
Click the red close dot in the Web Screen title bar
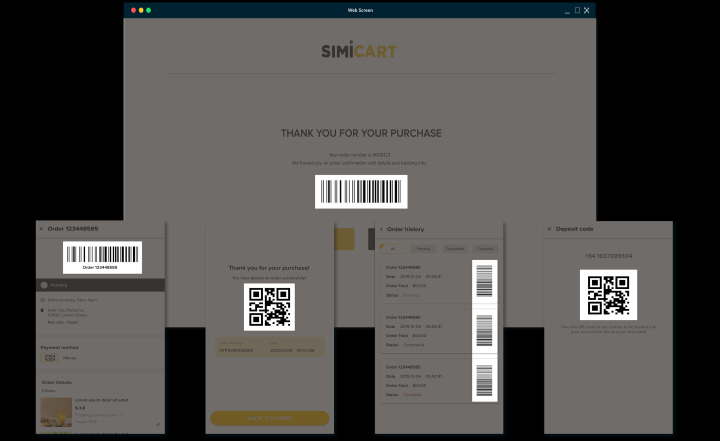pyautogui.click(x=133, y=10)
